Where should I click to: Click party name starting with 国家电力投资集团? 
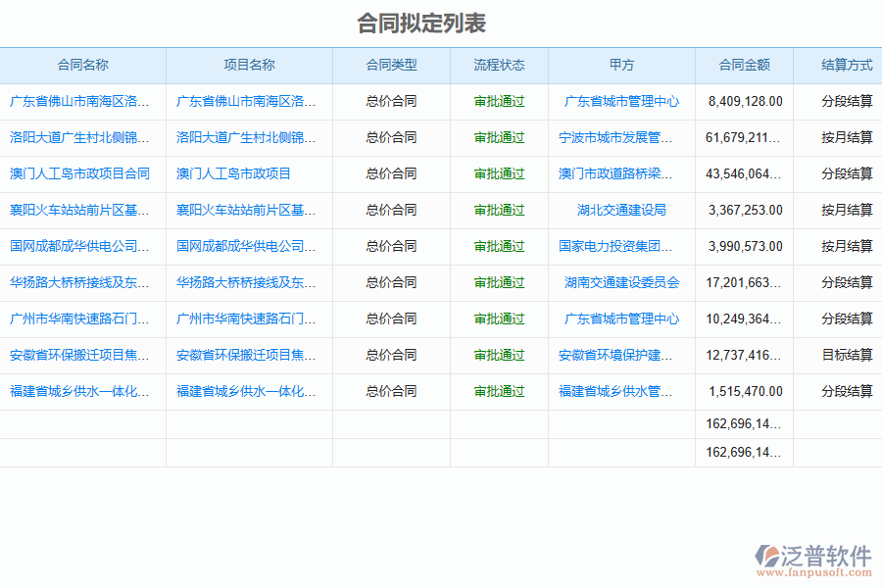click(616, 247)
